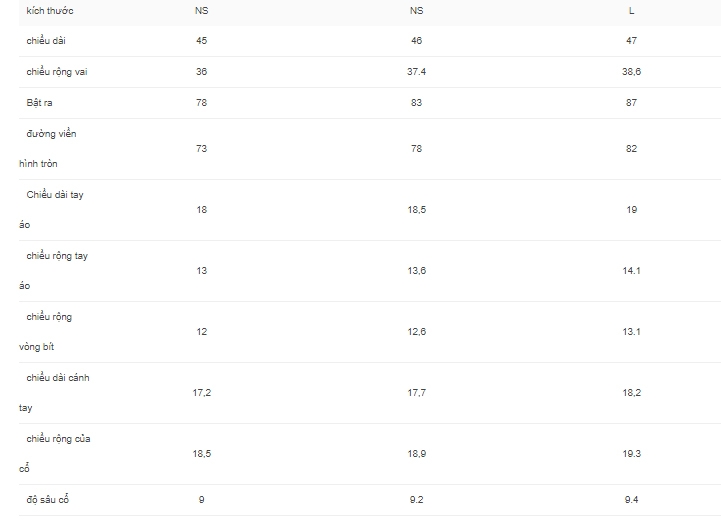Click the 'kích thước' header cell
Image resolution: width=721 pixels, height=527 pixels.
pyautogui.click(x=50, y=11)
